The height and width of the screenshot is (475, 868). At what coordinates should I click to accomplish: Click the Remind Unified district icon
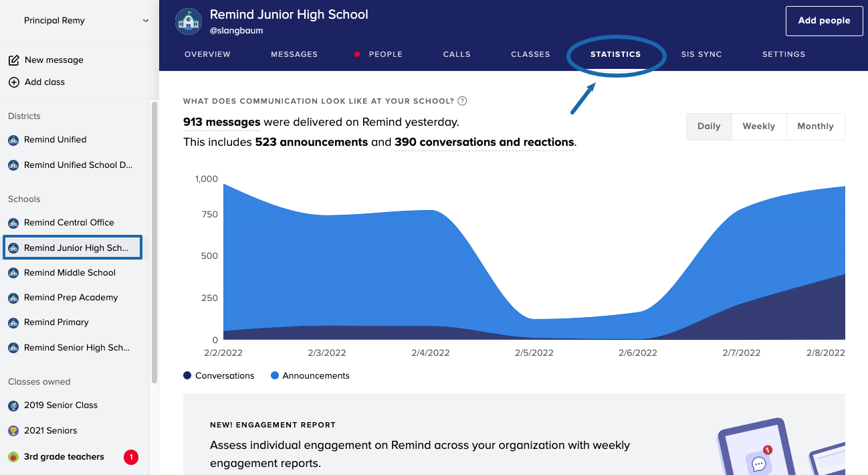point(13,140)
